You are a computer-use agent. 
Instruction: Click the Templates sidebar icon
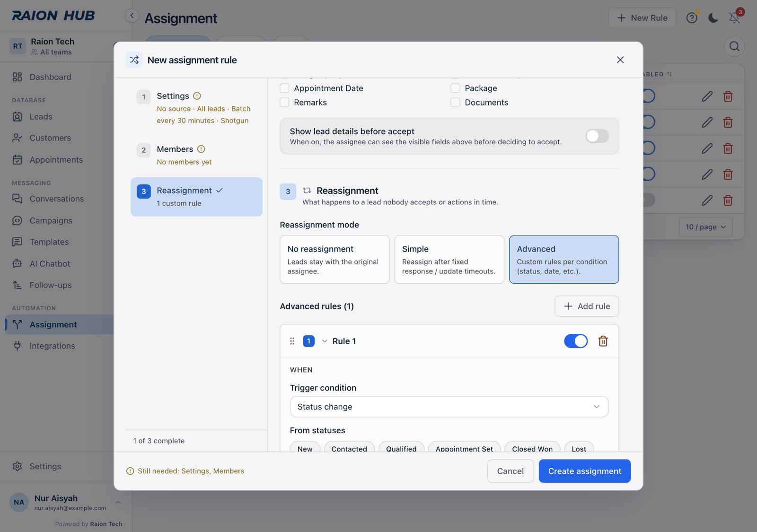[18, 242]
